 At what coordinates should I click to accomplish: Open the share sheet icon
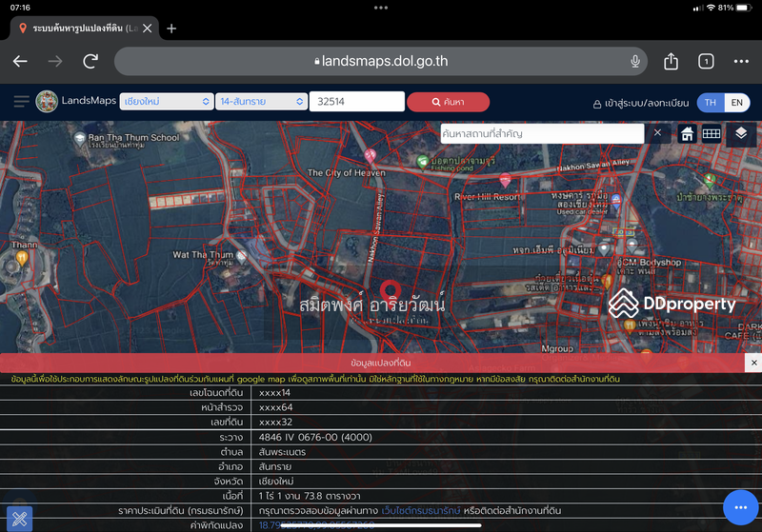click(x=671, y=61)
